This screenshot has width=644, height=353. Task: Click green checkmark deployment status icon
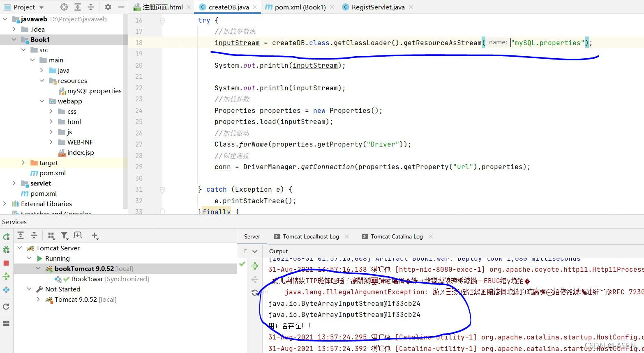tap(242, 264)
